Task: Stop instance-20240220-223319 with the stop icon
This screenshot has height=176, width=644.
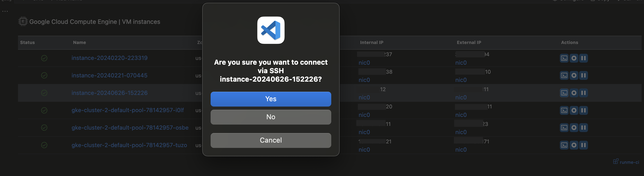Action: tap(574, 58)
